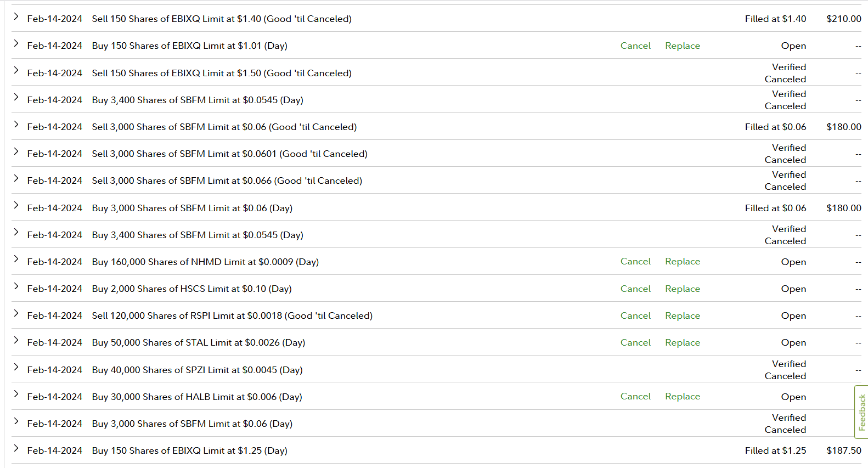Screen dimensions: 868x468
Task: Replace the EBIXQ buy order at $1.01
Action: [x=683, y=46]
